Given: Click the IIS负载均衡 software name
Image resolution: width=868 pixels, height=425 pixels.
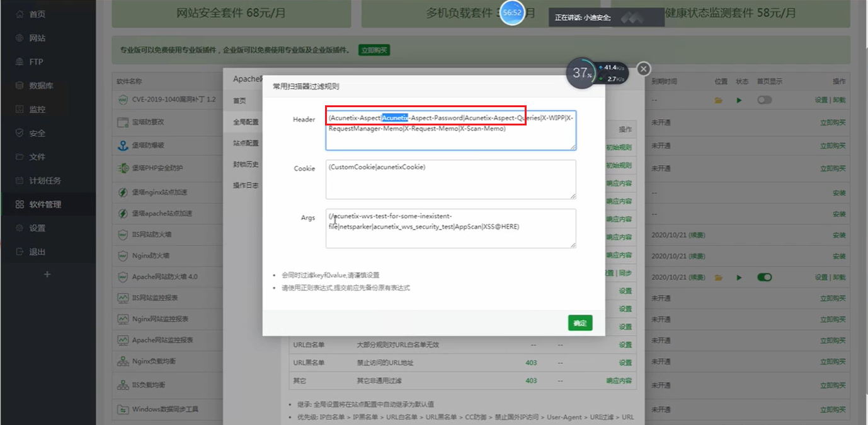Looking at the screenshot, I should point(149,385).
